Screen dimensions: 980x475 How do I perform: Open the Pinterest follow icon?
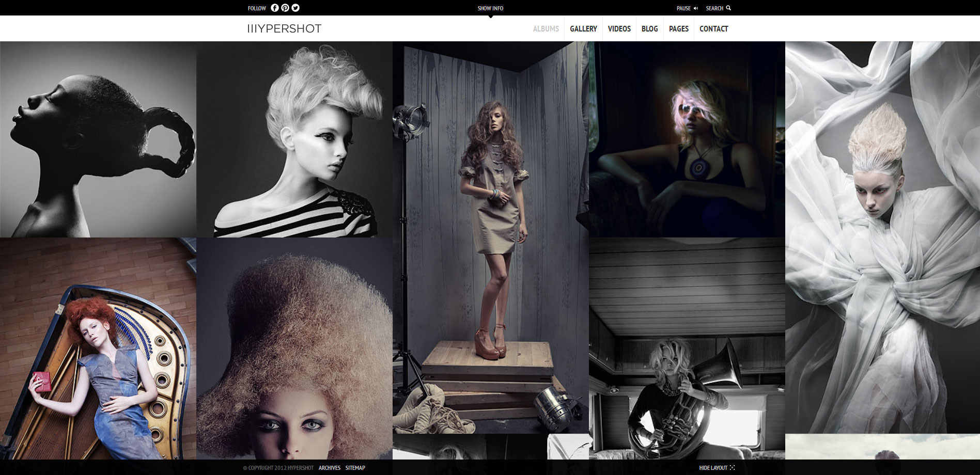[285, 8]
